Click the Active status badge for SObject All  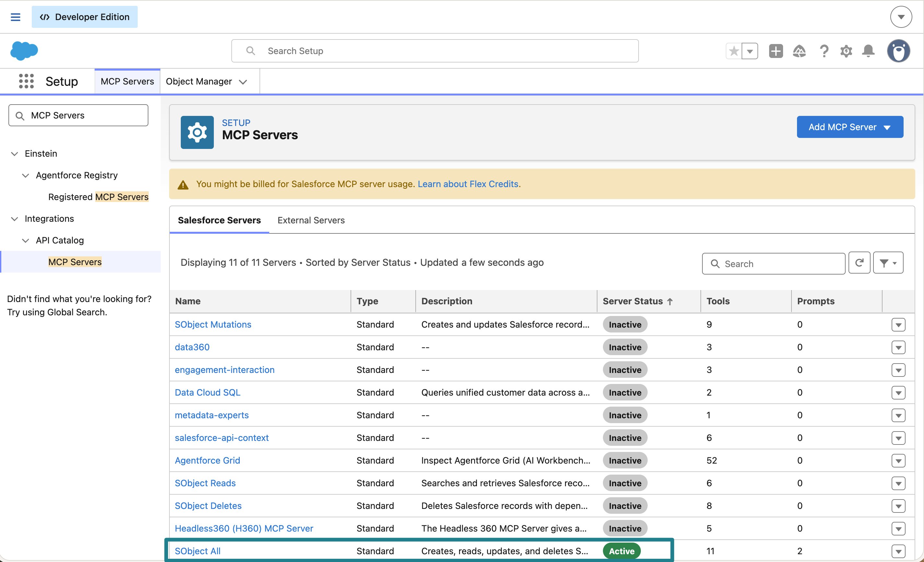621,551
